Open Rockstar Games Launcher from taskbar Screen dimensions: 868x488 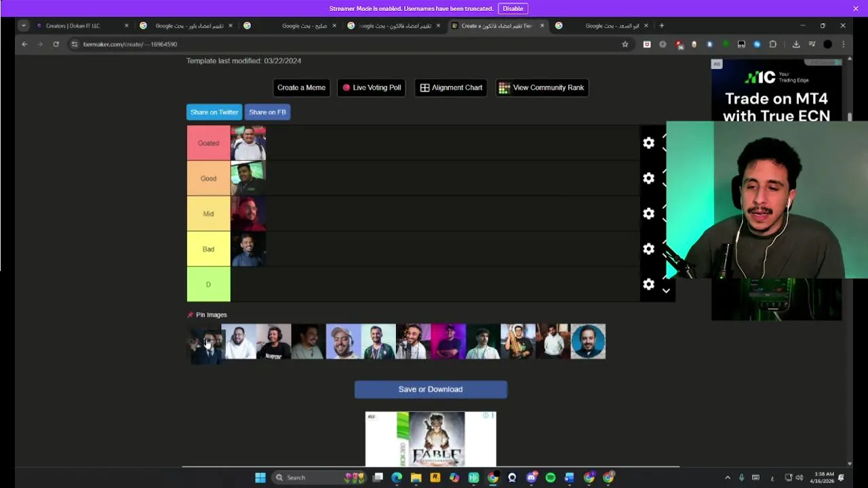pyautogui.click(x=435, y=478)
